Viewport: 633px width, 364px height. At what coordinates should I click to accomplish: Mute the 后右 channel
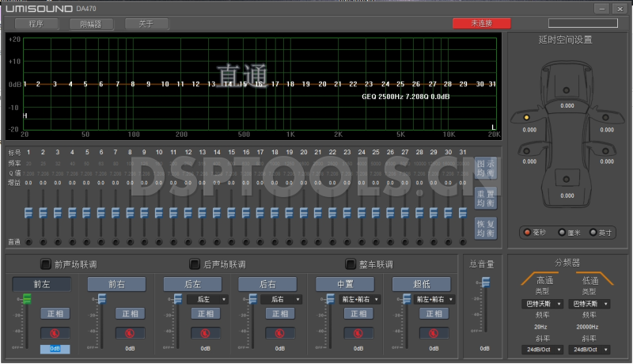279,333
